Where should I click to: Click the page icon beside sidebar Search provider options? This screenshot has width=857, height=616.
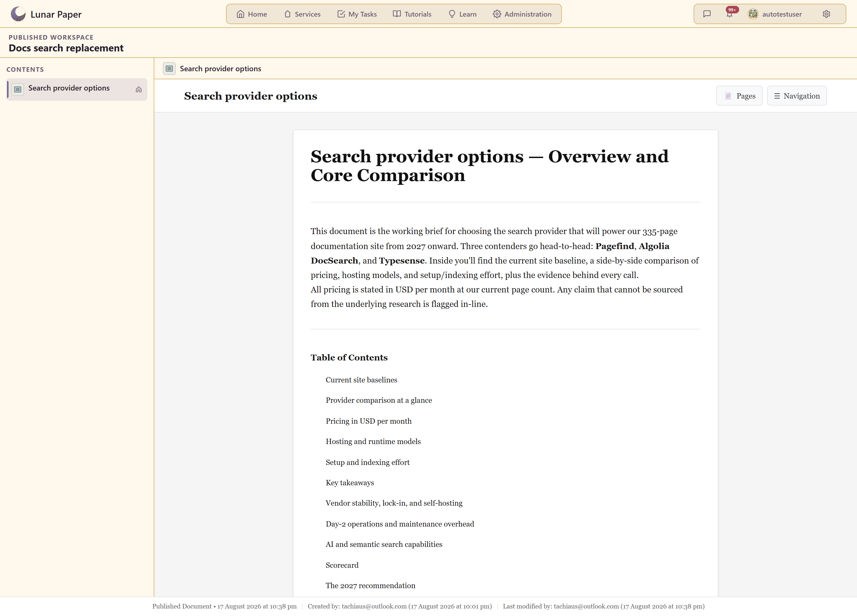[x=18, y=89]
